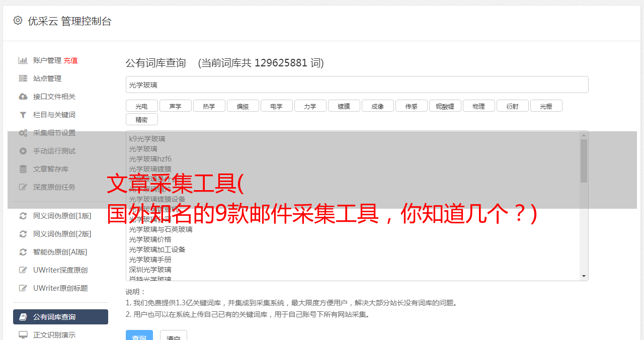Click the refresh icon for 同义词伪原创[1版]
This screenshot has height=340, width=644.
(x=23, y=216)
